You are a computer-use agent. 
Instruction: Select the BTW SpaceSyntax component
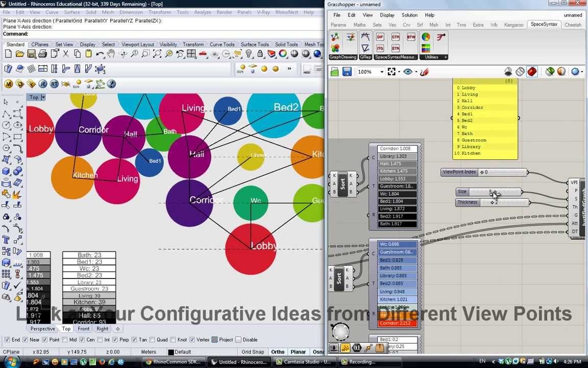[411, 37]
